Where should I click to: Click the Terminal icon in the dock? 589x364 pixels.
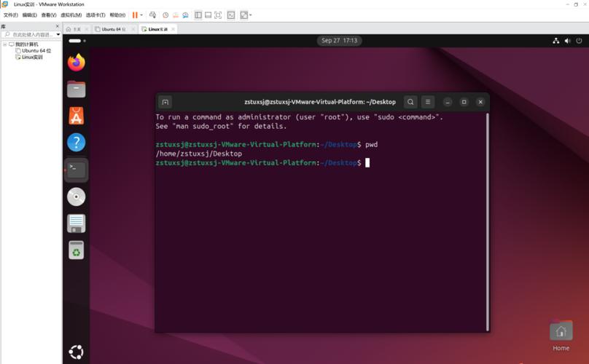pyautogui.click(x=77, y=170)
